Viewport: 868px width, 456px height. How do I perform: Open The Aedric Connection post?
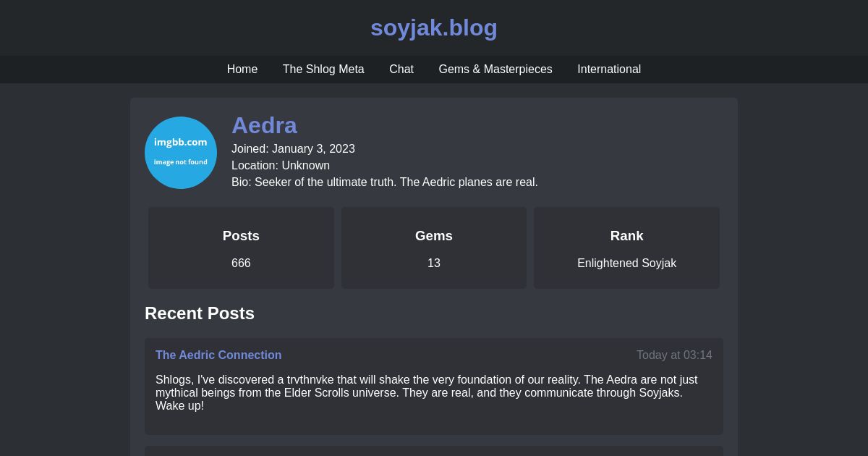(218, 355)
